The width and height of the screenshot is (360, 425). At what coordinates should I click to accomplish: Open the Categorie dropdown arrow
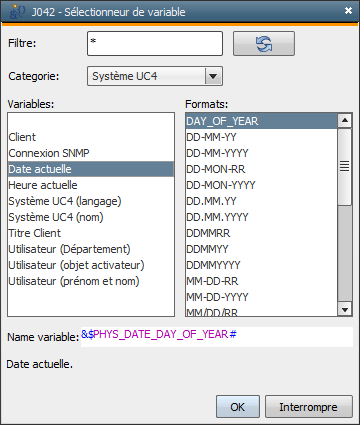click(213, 76)
